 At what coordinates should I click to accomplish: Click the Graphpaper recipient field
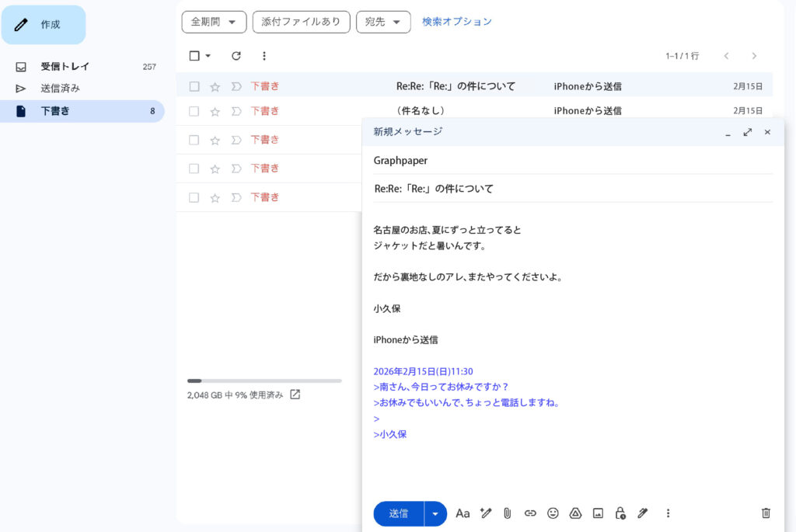tap(573, 161)
